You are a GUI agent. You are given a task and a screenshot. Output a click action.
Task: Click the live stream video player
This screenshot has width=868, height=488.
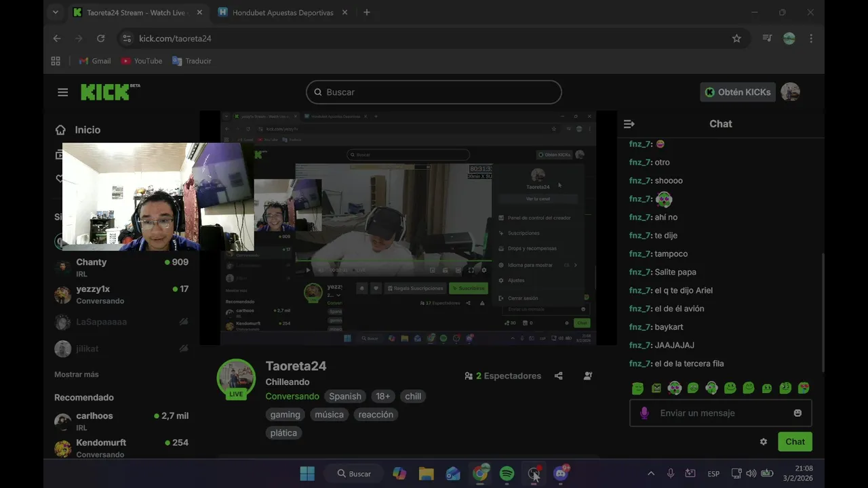pyautogui.click(x=408, y=228)
